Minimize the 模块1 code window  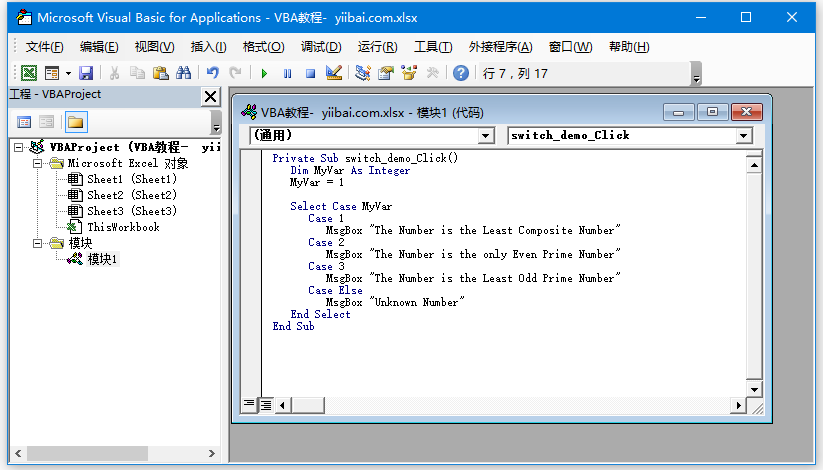point(679,112)
